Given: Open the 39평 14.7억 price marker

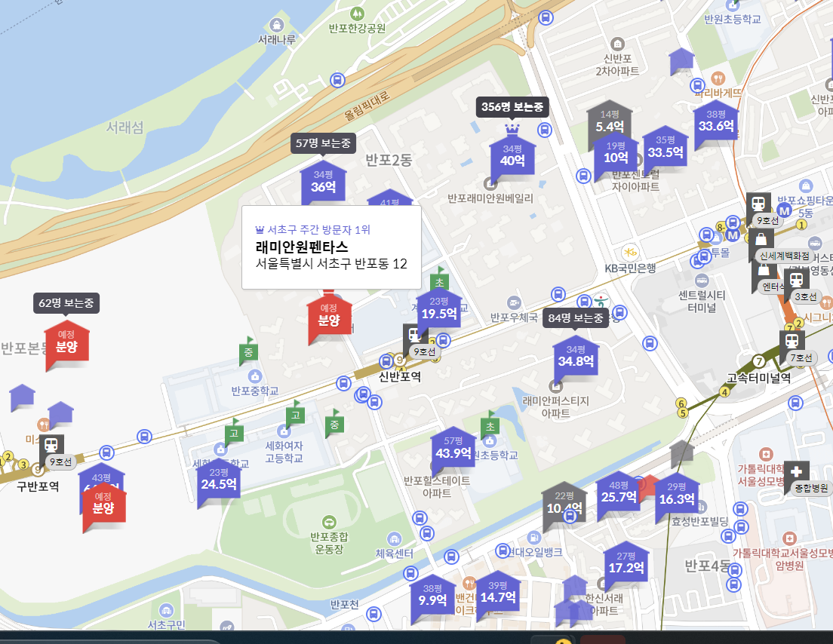Looking at the screenshot, I should [498, 593].
